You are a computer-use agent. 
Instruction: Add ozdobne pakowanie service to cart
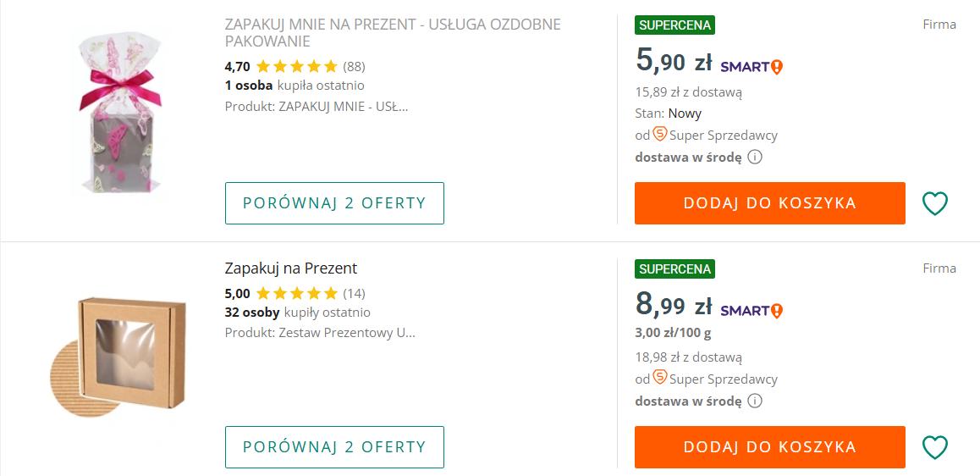(769, 203)
